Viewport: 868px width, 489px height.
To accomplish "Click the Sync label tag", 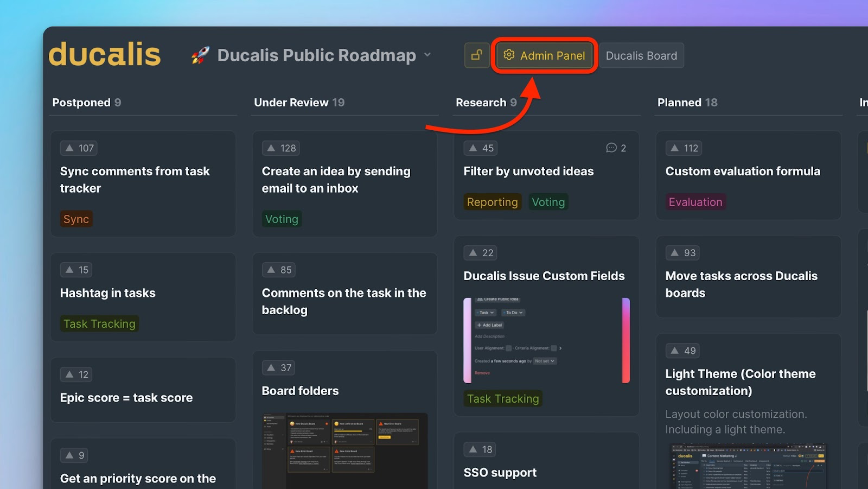I will 76,219.
